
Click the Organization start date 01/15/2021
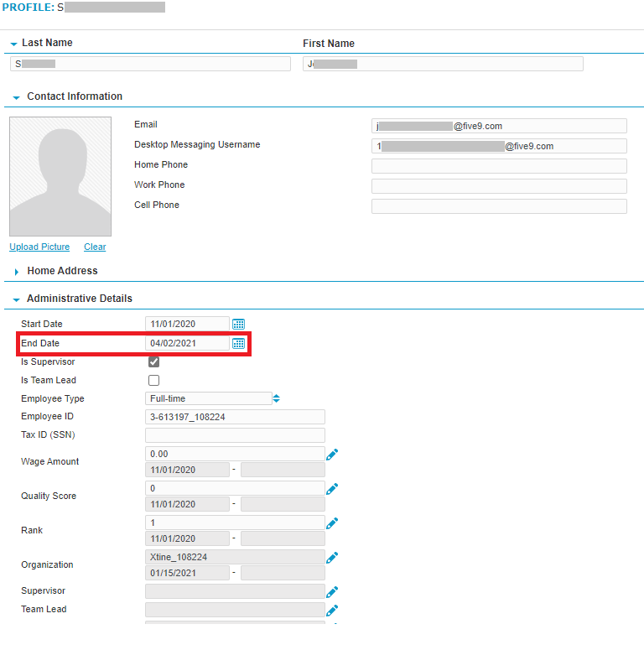[x=187, y=573]
